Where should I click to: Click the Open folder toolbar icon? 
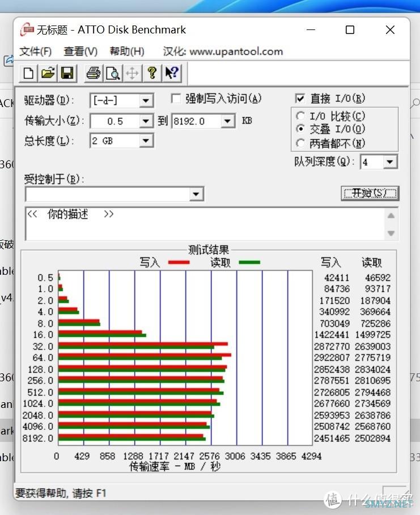[48, 73]
